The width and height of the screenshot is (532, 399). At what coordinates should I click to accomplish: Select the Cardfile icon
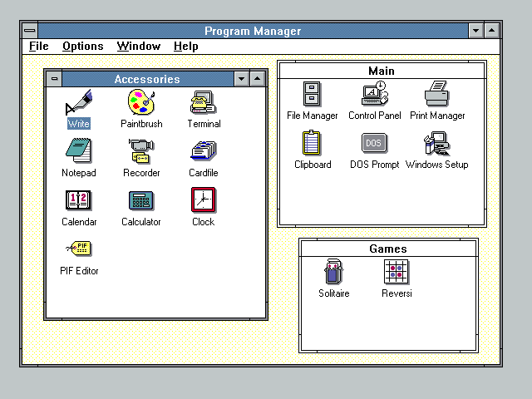203,151
